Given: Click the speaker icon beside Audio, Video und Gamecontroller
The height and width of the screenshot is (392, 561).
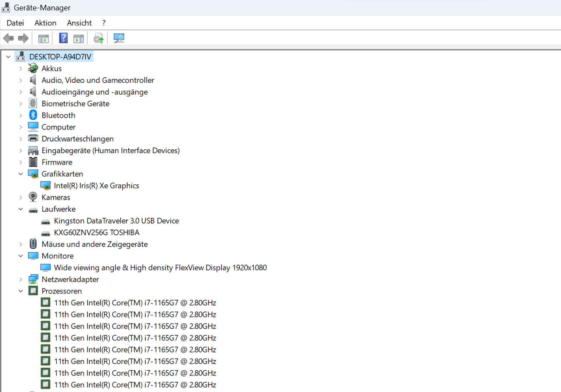Looking at the screenshot, I should tap(33, 80).
